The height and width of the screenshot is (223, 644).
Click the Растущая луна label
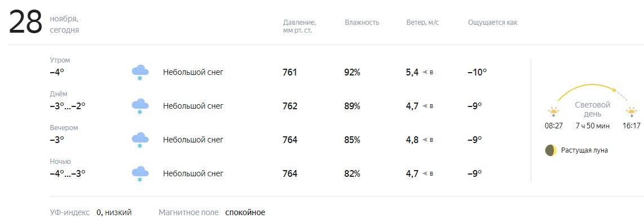pyautogui.click(x=584, y=150)
